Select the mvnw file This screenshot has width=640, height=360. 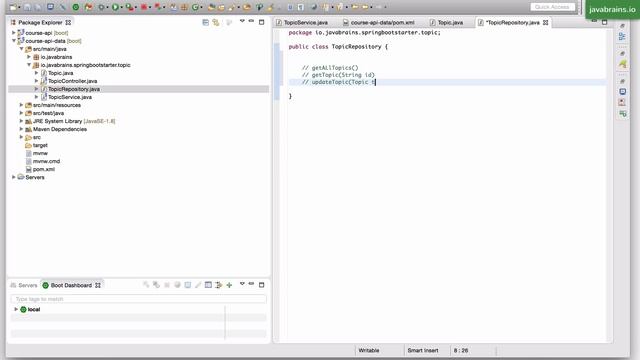tap(40, 153)
